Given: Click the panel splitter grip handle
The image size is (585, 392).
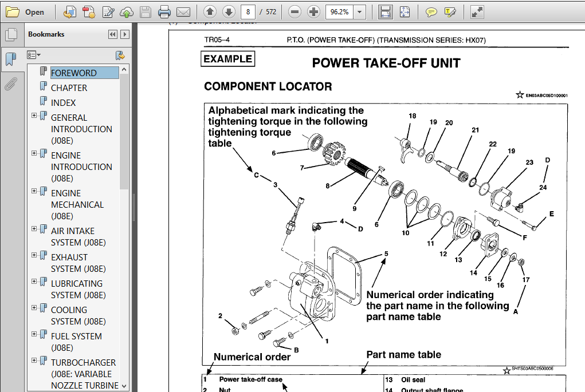Looking at the screenshot, I should (x=134, y=208).
